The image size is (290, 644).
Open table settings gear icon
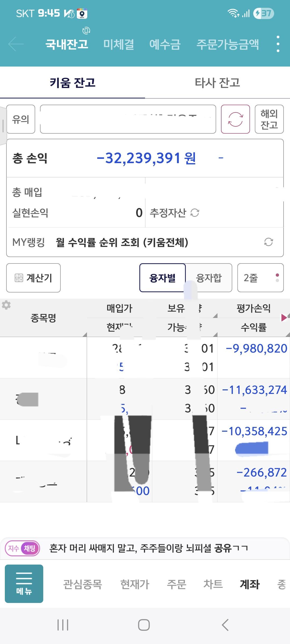[x=6, y=305]
